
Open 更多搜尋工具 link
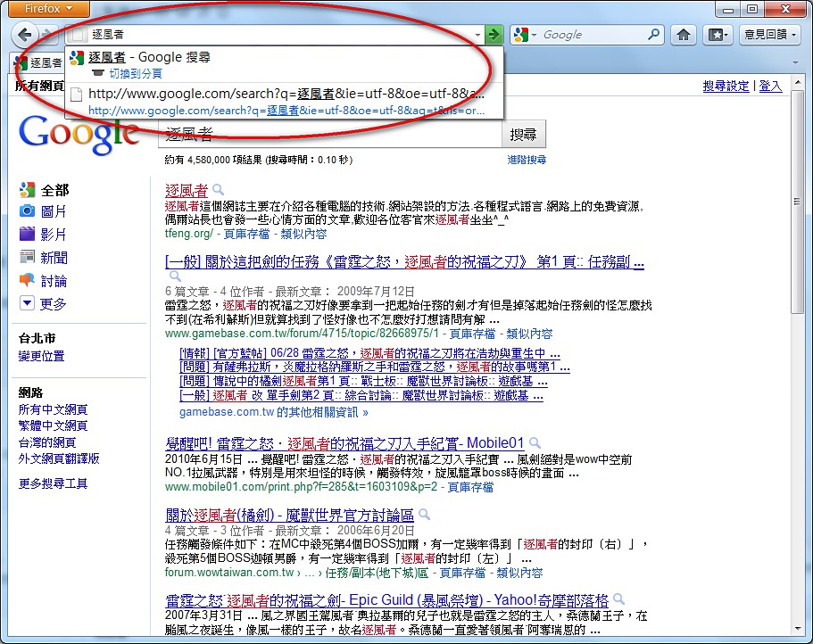click(x=53, y=483)
